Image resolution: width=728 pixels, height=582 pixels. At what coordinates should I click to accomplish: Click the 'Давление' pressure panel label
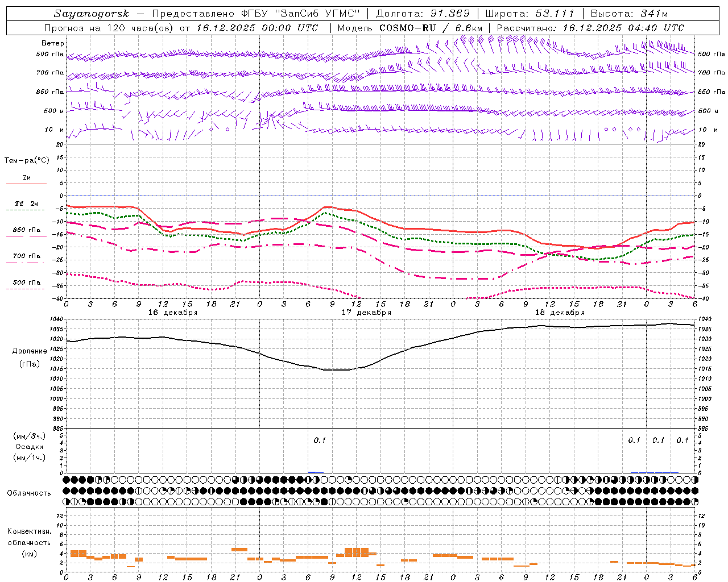(30, 351)
